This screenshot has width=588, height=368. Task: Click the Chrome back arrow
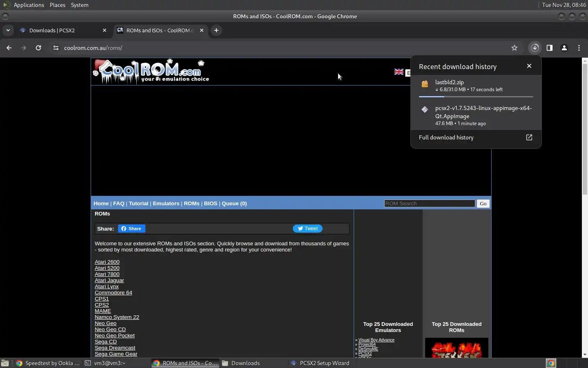(x=9, y=48)
